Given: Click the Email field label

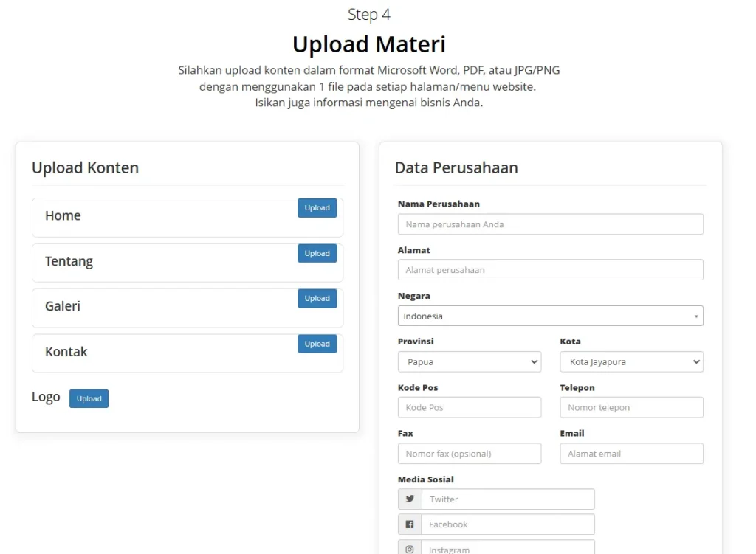Looking at the screenshot, I should click(572, 433).
